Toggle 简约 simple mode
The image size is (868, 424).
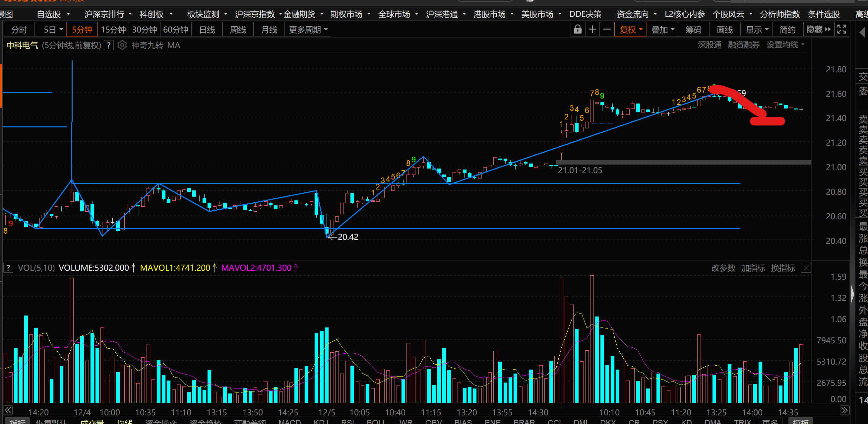pyautogui.click(x=787, y=30)
